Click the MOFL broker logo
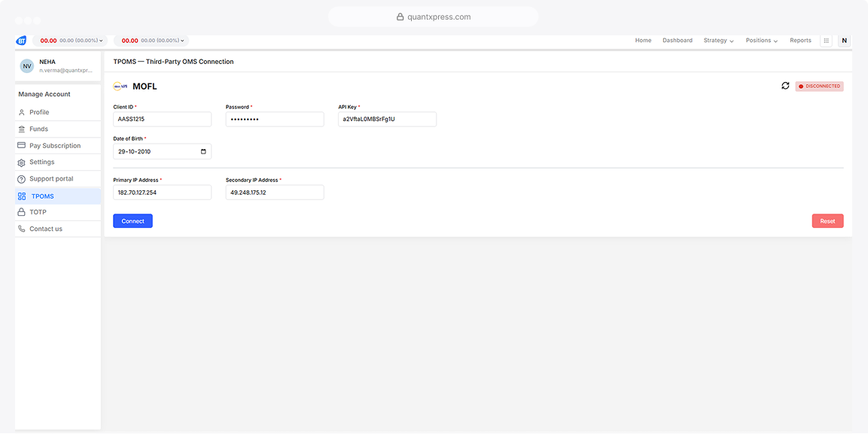Viewport: 868px width, 434px height. click(x=120, y=86)
